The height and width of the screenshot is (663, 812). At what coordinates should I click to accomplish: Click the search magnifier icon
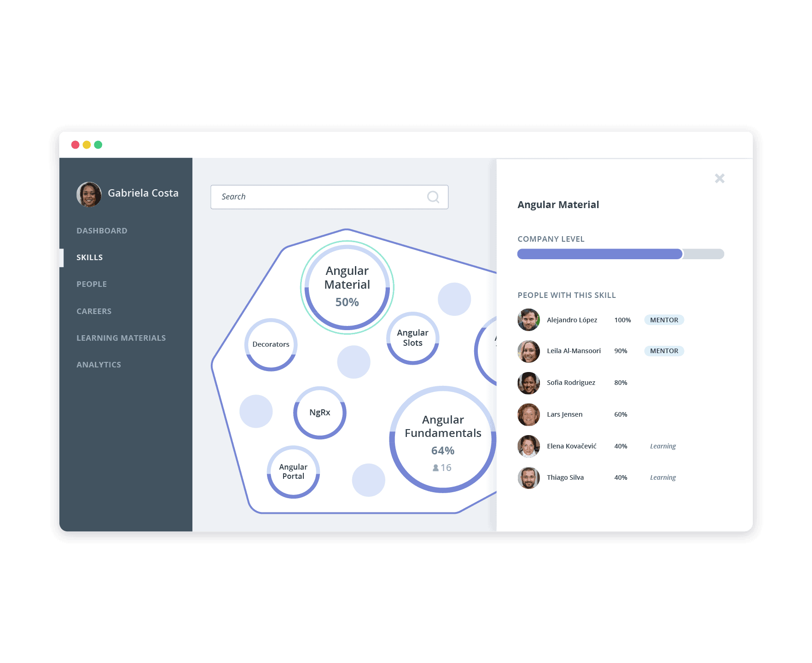point(433,197)
